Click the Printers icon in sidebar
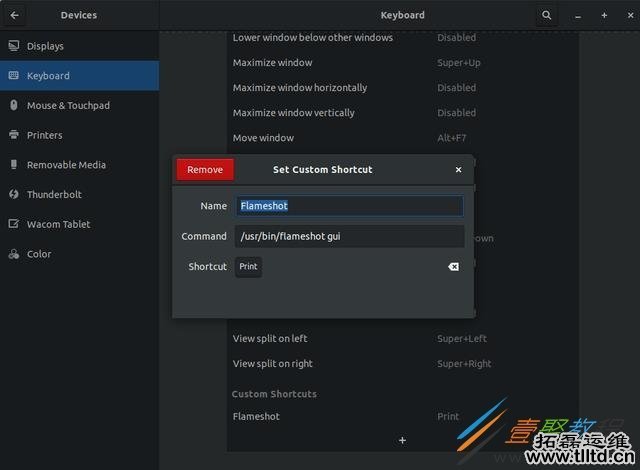The height and width of the screenshot is (470, 640). 14,135
